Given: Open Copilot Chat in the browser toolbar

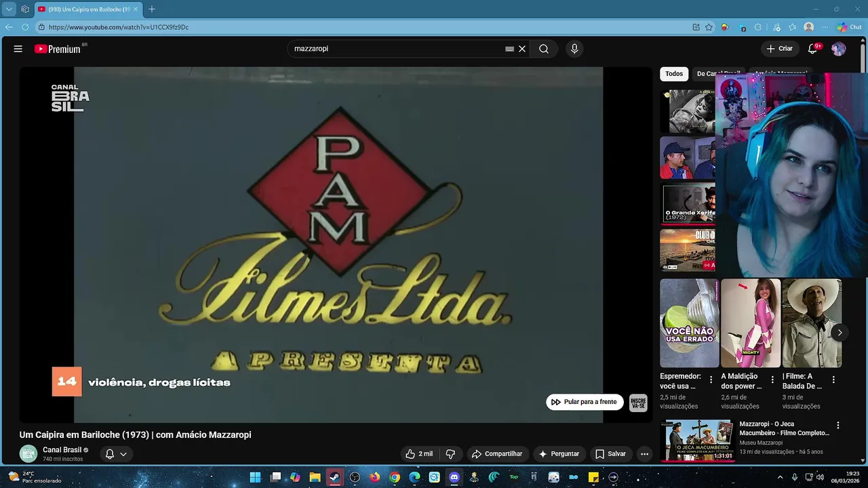Looking at the screenshot, I should pyautogui.click(x=849, y=27).
